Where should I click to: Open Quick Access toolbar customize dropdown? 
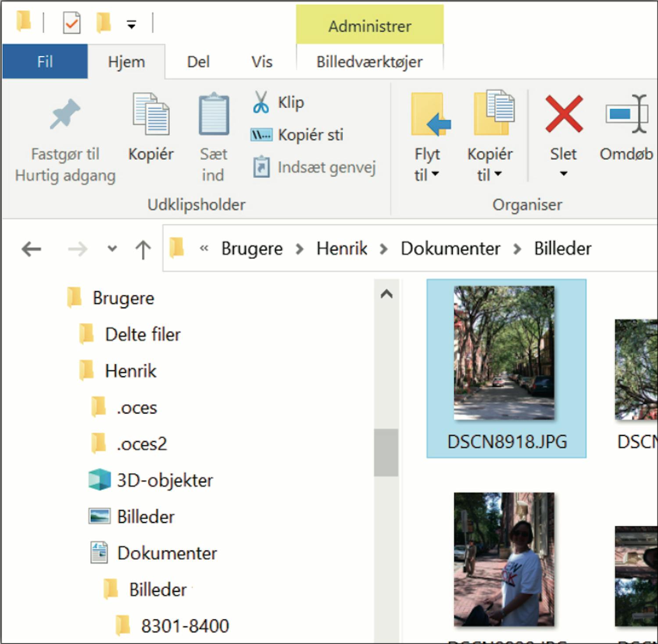click(131, 24)
